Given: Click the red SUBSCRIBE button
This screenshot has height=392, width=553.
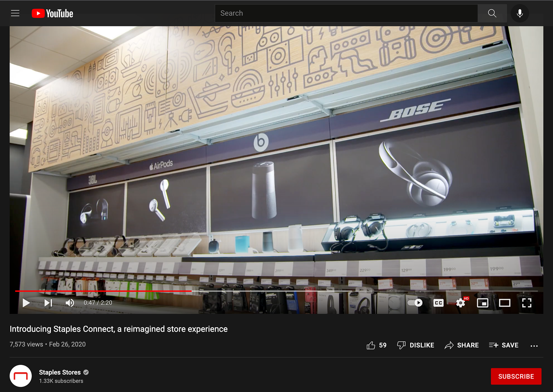Looking at the screenshot, I should [x=516, y=376].
